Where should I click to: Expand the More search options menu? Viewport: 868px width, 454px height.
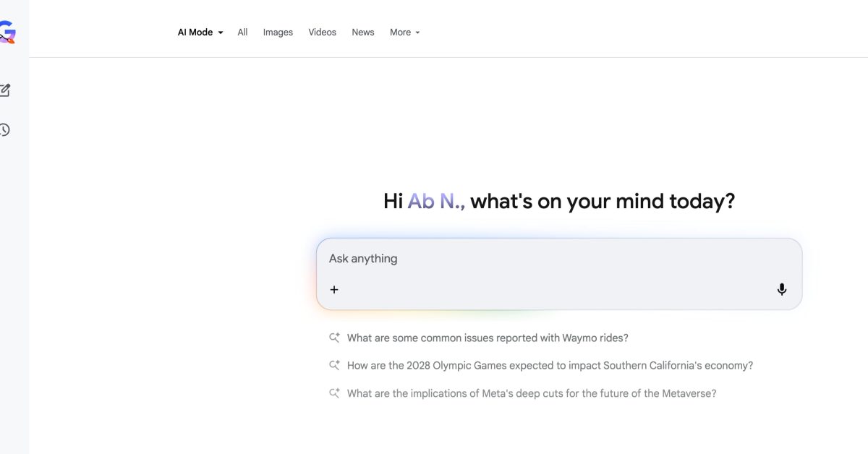point(404,32)
